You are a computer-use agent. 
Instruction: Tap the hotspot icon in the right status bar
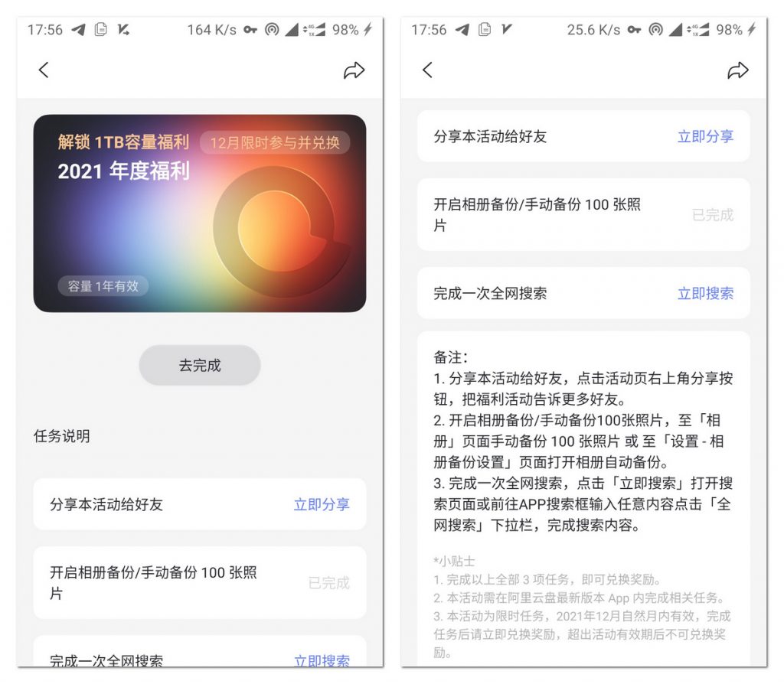click(655, 30)
